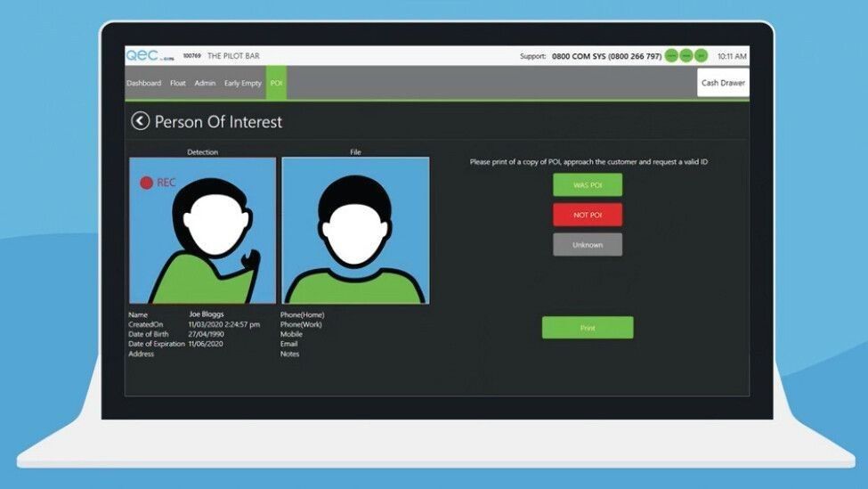
Task: Switch to the Float tab
Action: click(178, 83)
